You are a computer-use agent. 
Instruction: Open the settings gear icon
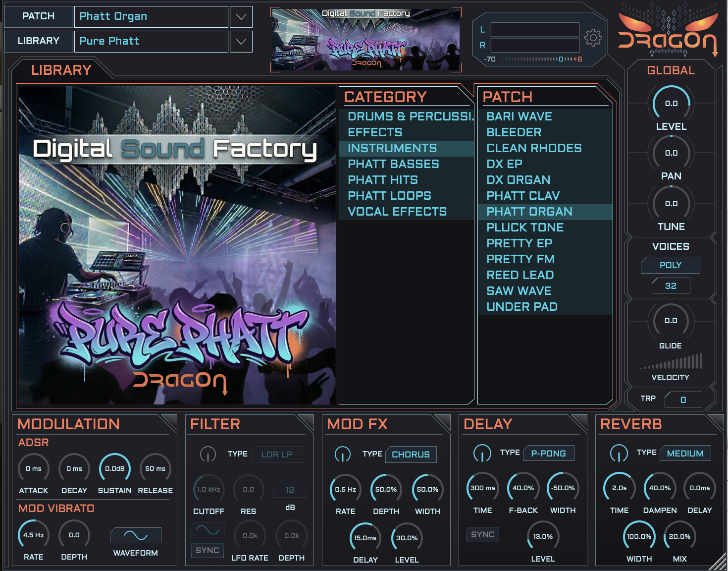click(593, 38)
